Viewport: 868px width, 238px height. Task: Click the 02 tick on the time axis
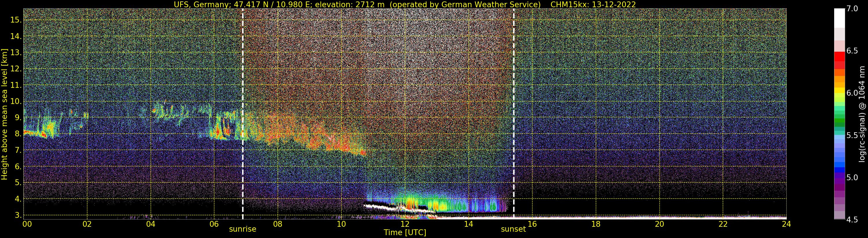87,224
